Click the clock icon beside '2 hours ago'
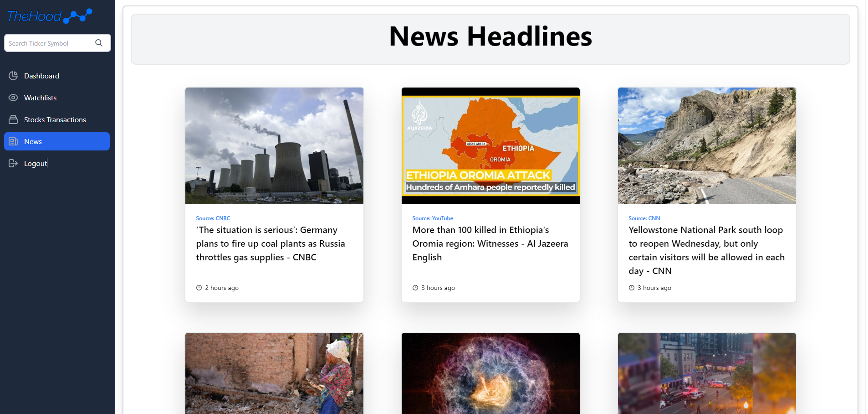This screenshot has height=414, width=868. tap(199, 288)
